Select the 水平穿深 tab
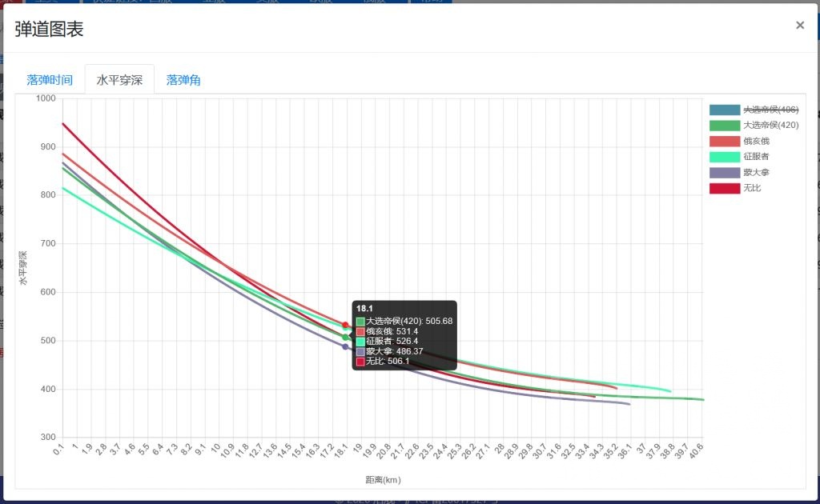 [x=120, y=80]
